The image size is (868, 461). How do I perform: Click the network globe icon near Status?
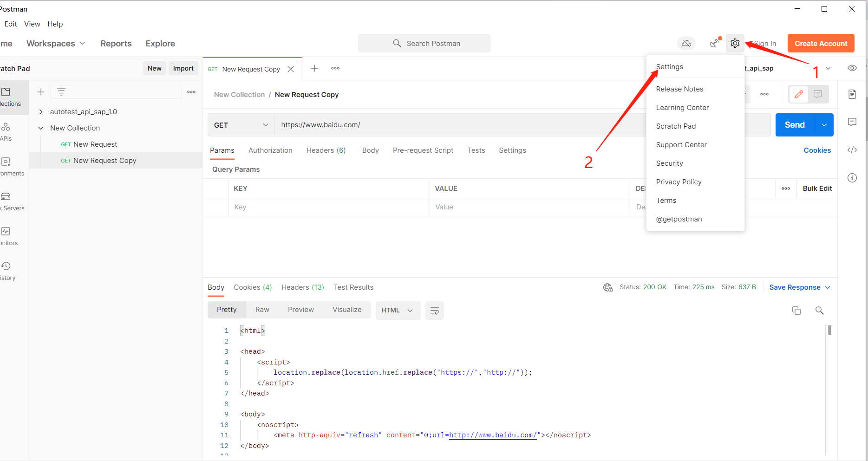coord(607,287)
